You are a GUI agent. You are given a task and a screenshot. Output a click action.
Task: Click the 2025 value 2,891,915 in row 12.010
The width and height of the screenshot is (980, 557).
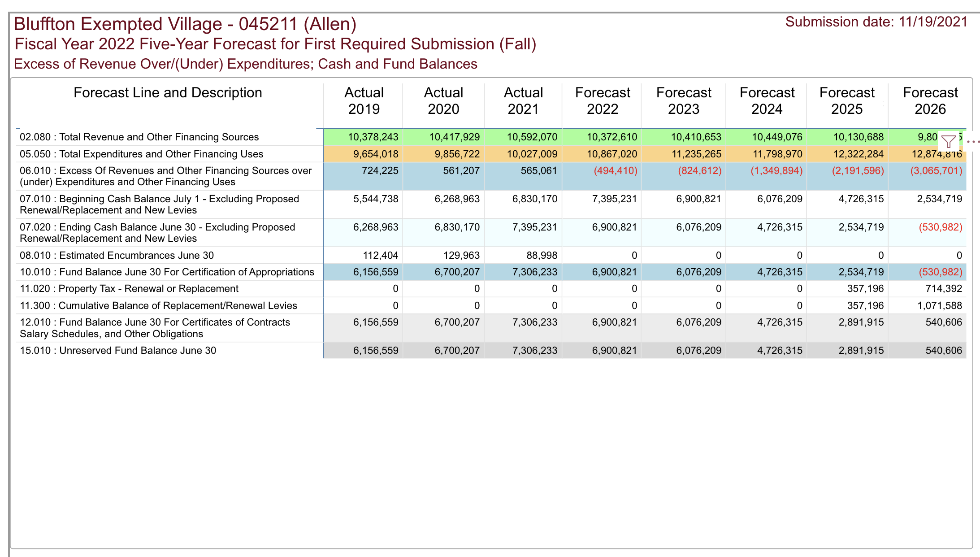[x=861, y=322]
